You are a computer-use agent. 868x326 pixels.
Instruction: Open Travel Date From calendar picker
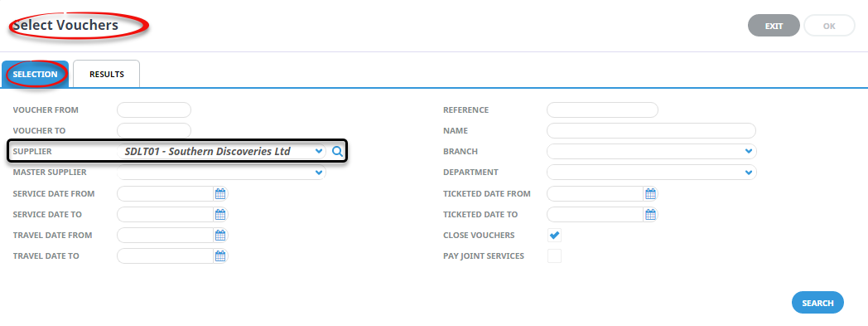tap(220, 235)
